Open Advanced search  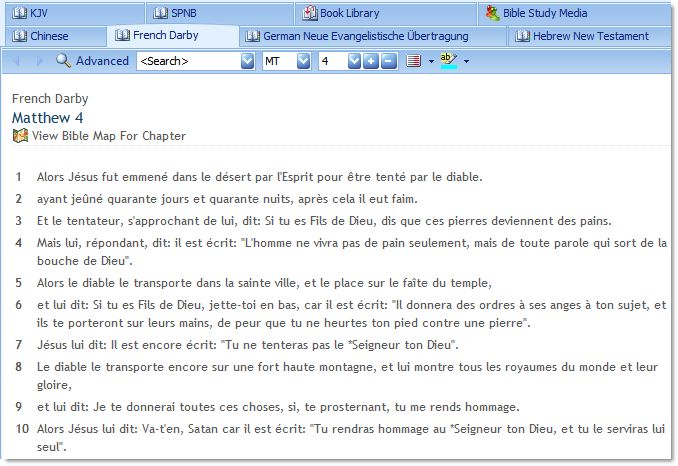click(x=102, y=61)
